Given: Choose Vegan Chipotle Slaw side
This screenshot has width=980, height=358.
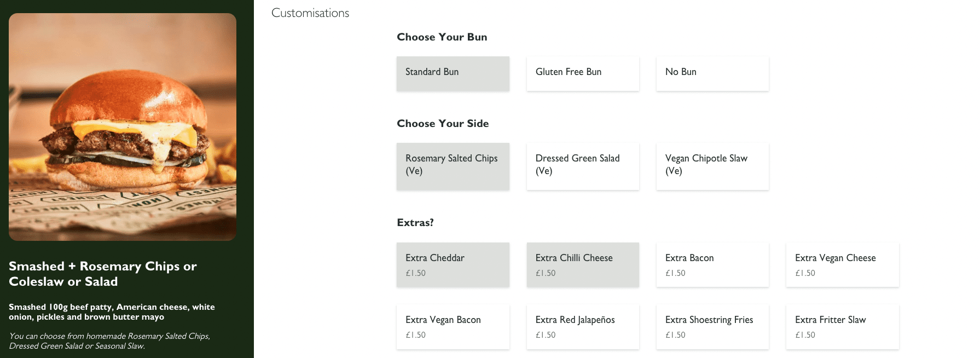Looking at the screenshot, I should [x=711, y=165].
